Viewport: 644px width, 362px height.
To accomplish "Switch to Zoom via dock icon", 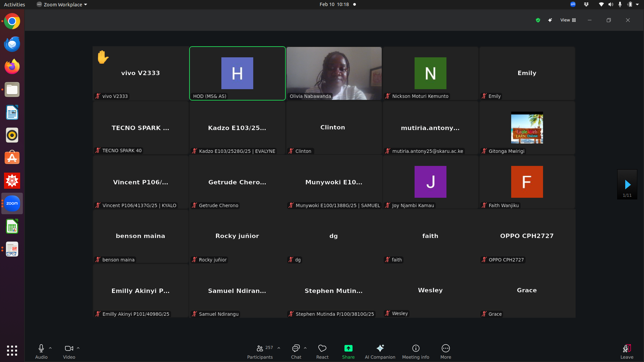I will [12, 203].
